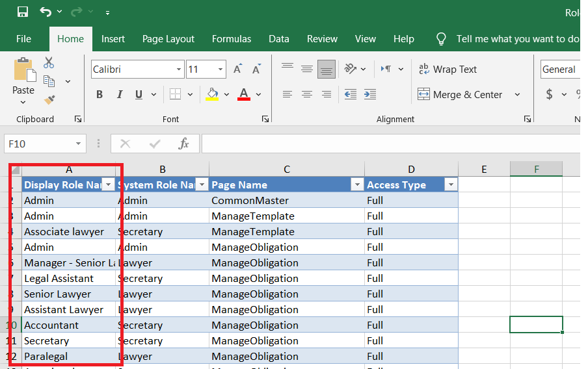Click into the formula bar

pos(391,144)
